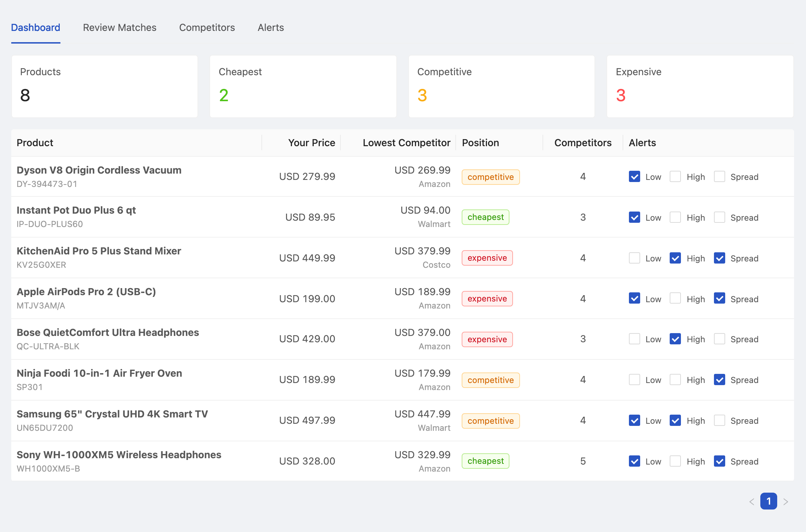Image resolution: width=806 pixels, height=532 pixels.
Task: Open Samsung 65" Crystal UHD 4K Smart TV
Action: [112, 414]
